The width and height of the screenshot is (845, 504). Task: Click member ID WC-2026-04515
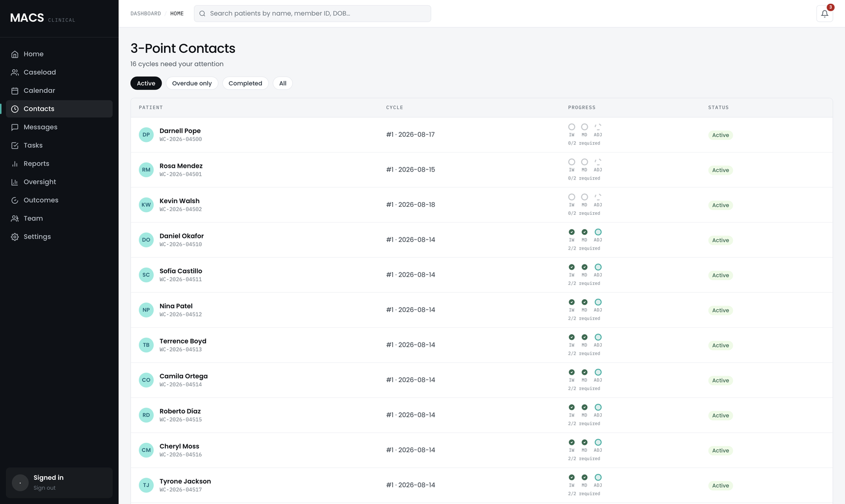[181, 420]
